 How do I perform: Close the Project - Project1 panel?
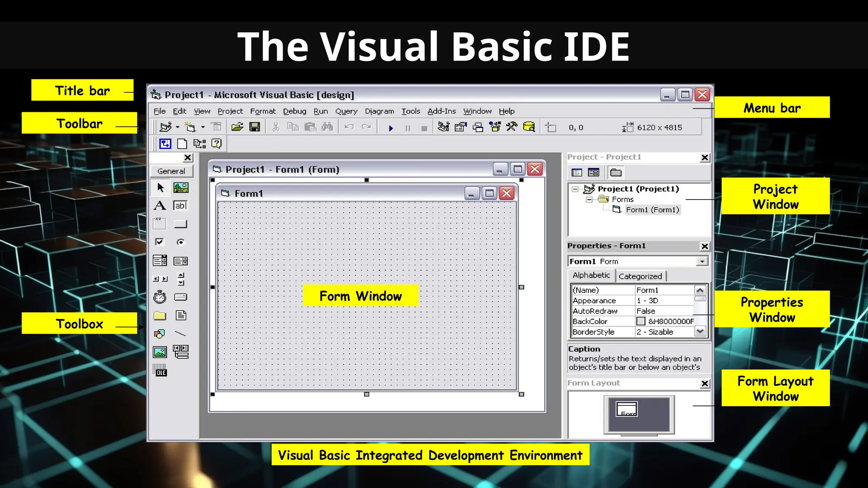click(704, 158)
